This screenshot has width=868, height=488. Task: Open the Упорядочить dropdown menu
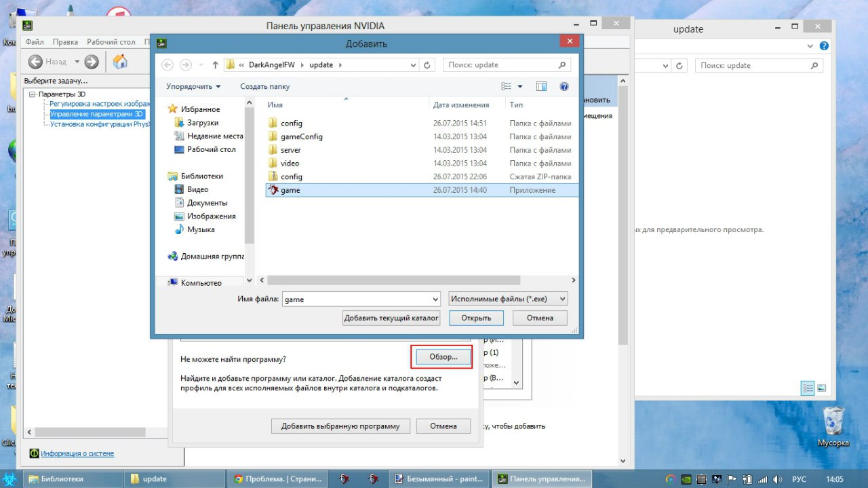click(x=193, y=86)
